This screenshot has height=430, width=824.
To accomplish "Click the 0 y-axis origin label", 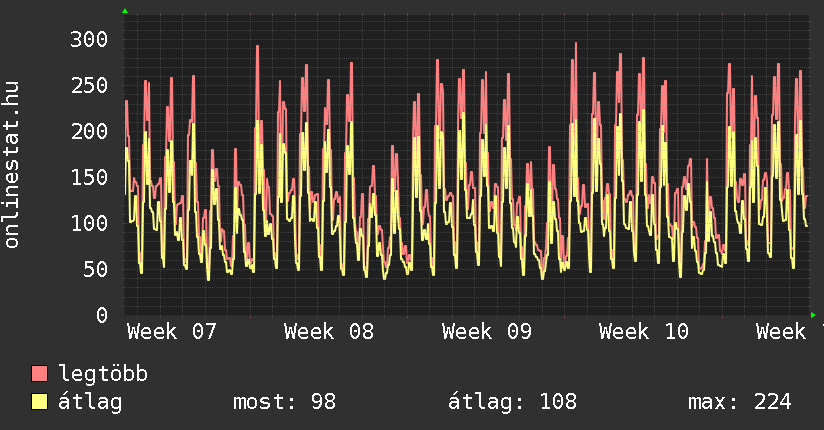I will [101, 315].
